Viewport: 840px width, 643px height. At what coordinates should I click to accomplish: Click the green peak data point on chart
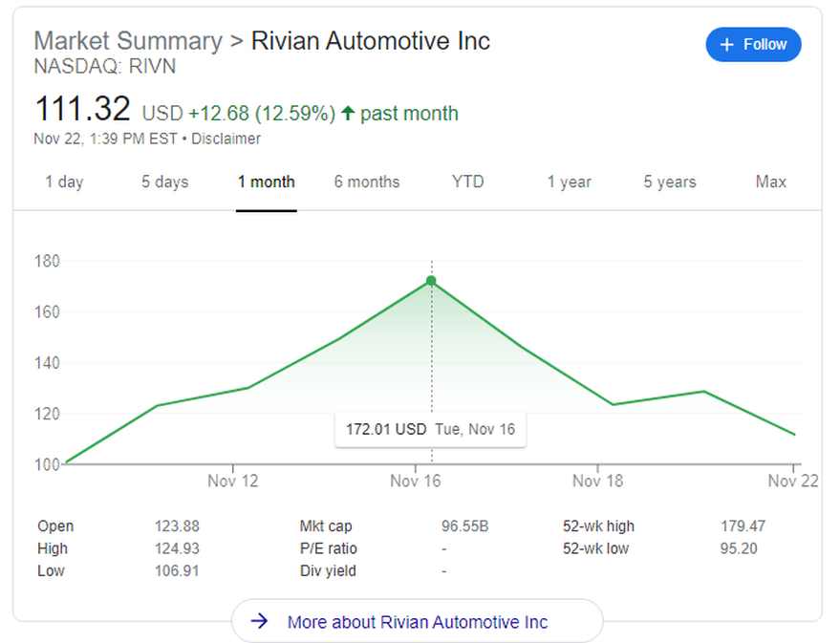(x=431, y=281)
